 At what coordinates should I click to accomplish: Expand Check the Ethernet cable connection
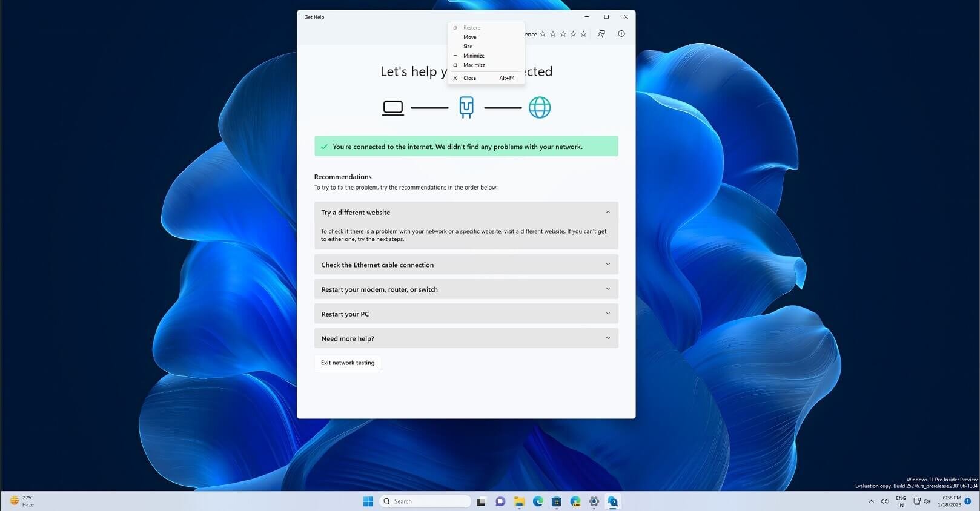[x=466, y=265]
